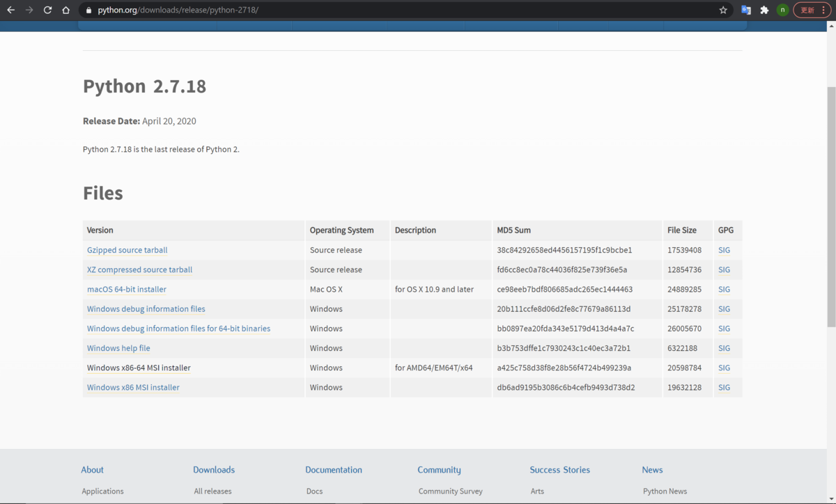This screenshot has width=836, height=504.
Task: Click MD5 sum 38c84292658ed4456157195f1c9bcbe1
Action: [x=564, y=250]
